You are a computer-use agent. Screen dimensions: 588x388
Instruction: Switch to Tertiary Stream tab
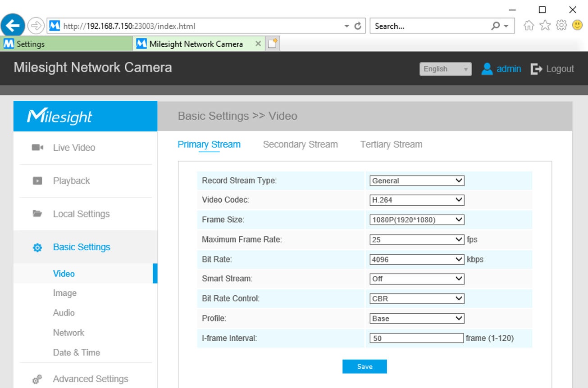coord(392,144)
